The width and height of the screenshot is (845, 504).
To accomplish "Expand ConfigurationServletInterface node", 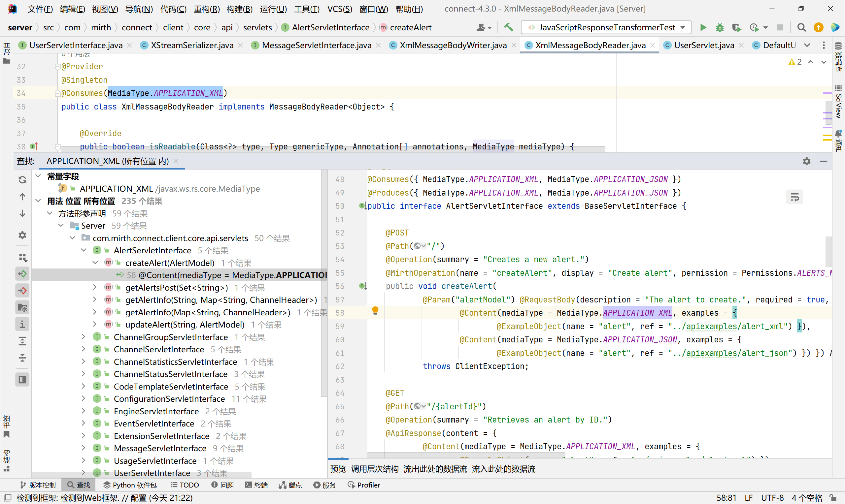I will pyautogui.click(x=84, y=399).
